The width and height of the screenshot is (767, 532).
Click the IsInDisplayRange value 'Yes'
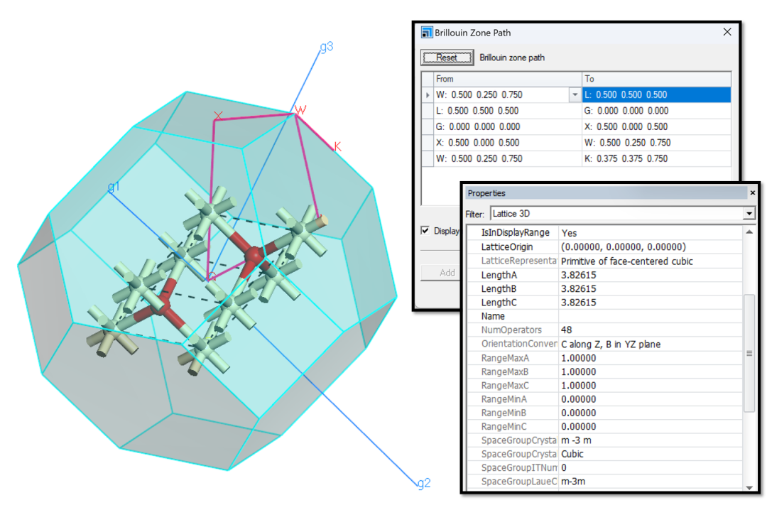coord(651,233)
